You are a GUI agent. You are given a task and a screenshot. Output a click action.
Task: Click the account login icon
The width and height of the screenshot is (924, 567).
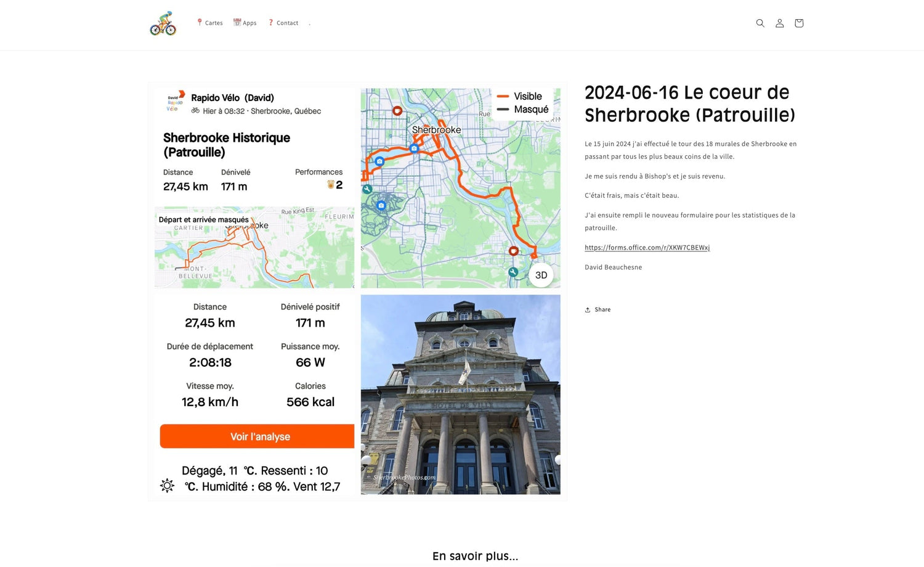point(779,23)
